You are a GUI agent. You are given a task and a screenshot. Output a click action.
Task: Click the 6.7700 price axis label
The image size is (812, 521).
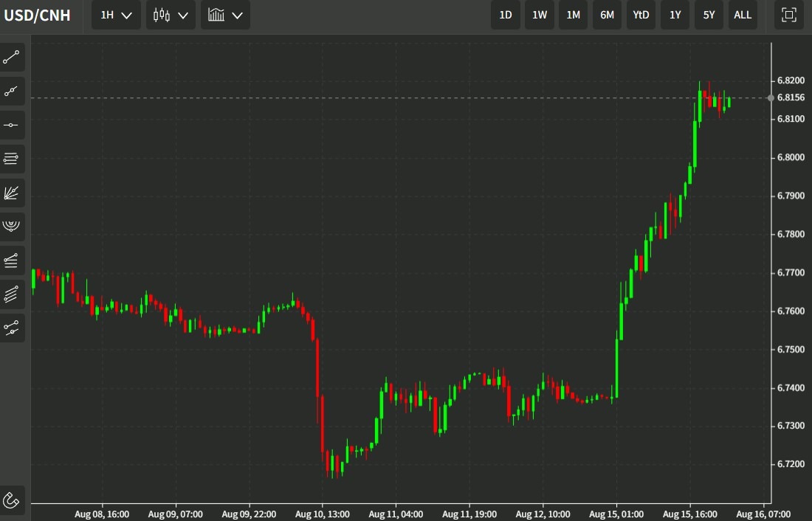click(x=791, y=272)
